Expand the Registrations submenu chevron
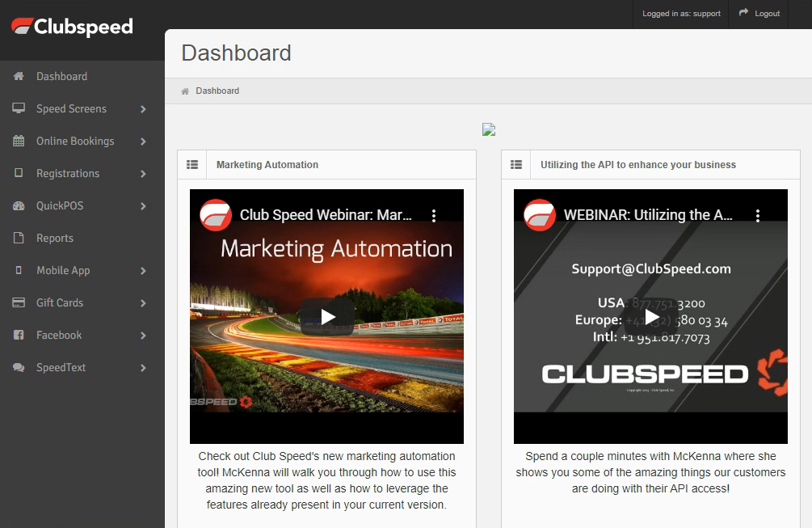Viewport: 812px width, 528px height. point(144,174)
